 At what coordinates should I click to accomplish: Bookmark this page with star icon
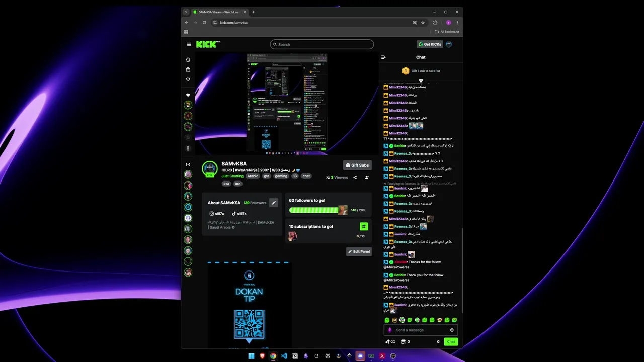coord(423,22)
